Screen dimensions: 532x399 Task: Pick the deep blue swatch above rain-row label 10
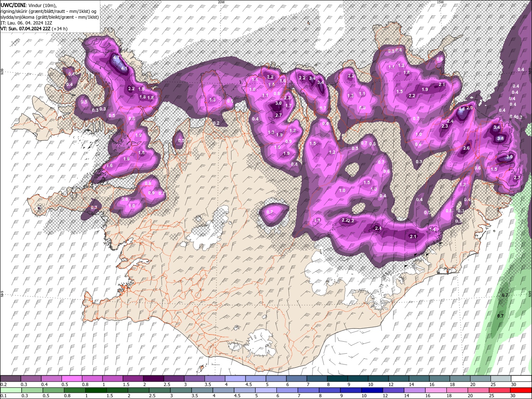[372, 390]
